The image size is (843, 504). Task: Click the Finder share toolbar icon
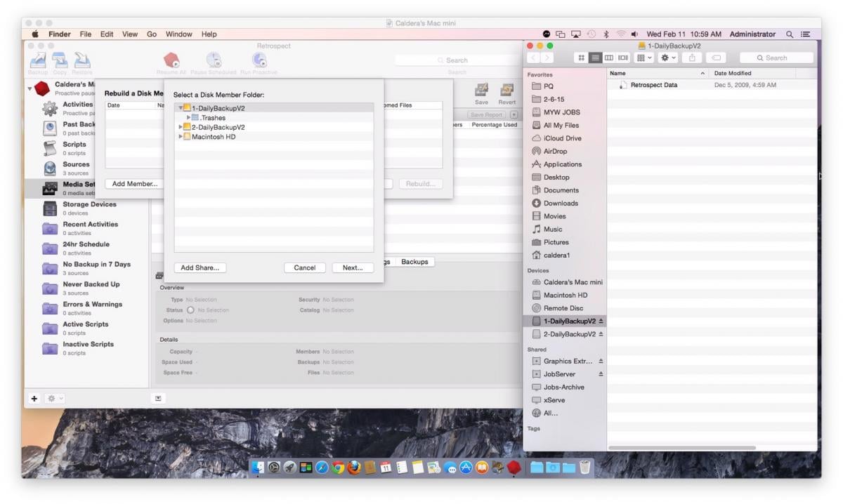pos(692,58)
